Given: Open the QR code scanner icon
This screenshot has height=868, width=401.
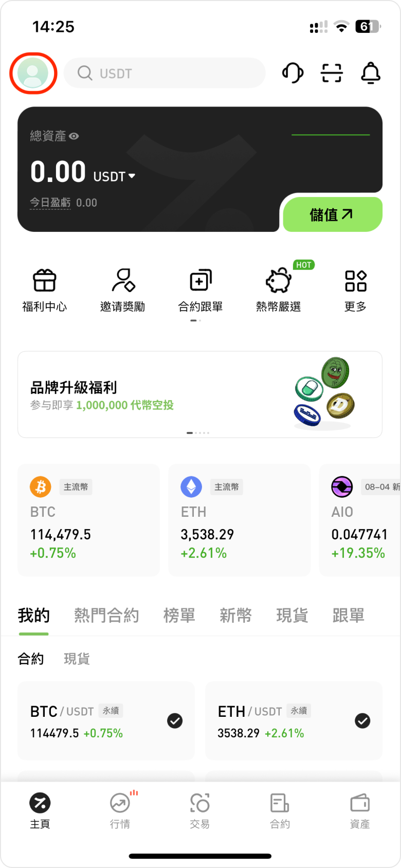Looking at the screenshot, I should coord(332,73).
